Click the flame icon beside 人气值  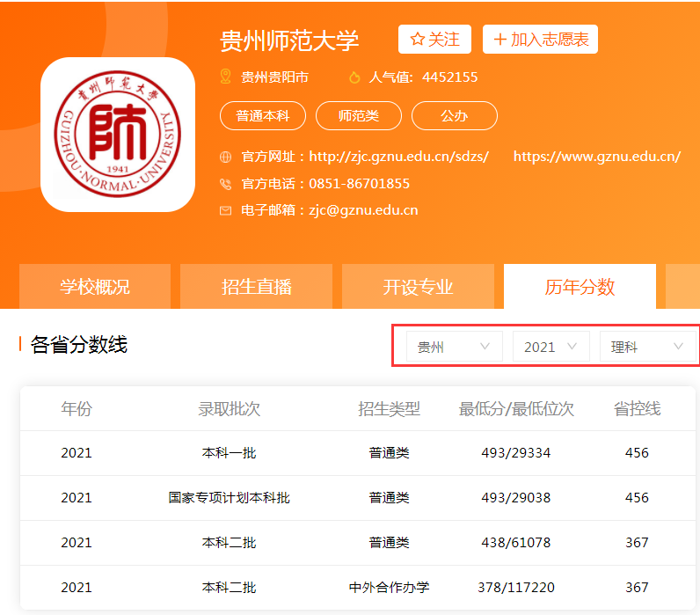(354, 77)
